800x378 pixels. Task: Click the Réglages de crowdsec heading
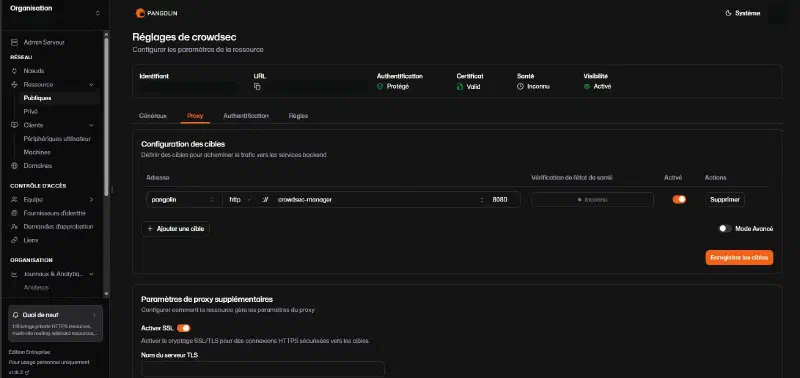184,37
